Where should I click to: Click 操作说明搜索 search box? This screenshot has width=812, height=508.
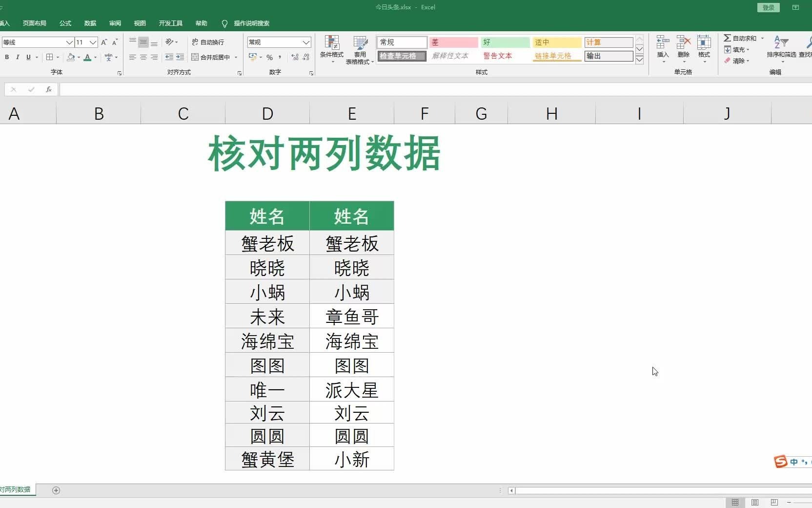click(x=246, y=23)
